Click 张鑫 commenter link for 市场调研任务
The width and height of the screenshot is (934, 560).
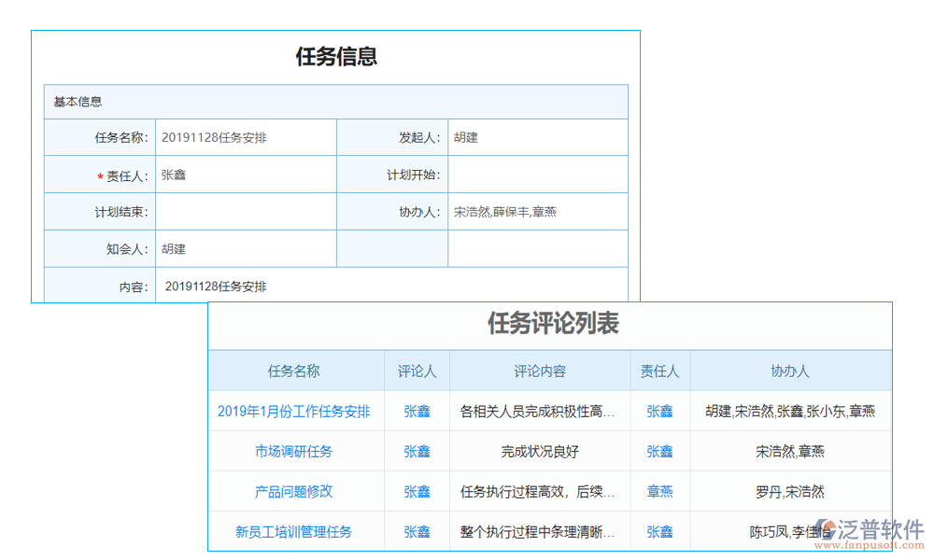[417, 451]
